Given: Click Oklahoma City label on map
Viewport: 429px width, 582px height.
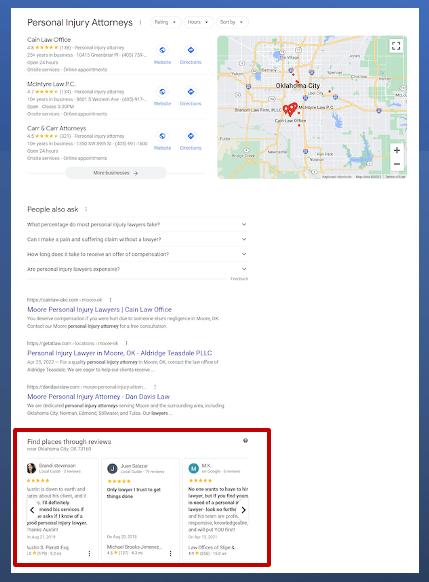Looking at the screenshot, I should pyautogui.click(x=298, y=85).
